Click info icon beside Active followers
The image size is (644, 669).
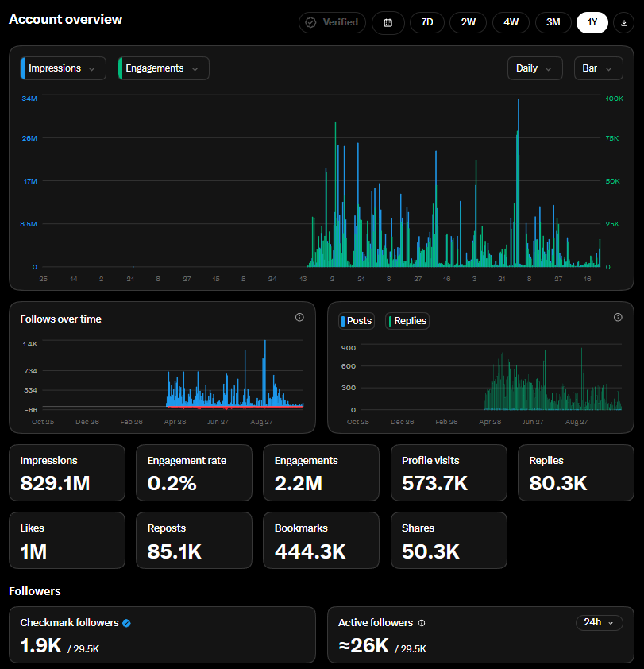pyautogui.click(x=422, y=623)
